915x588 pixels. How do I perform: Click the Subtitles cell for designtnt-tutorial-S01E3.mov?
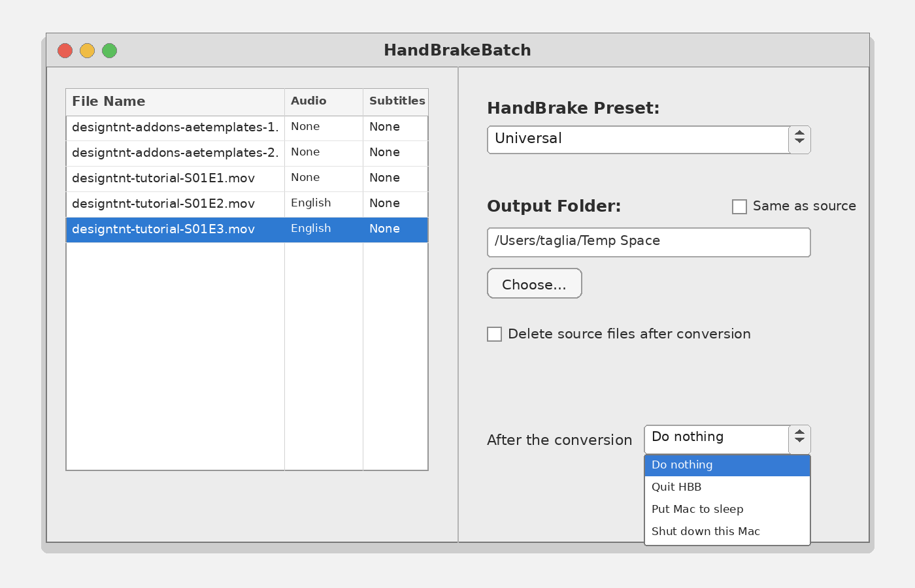395,230
